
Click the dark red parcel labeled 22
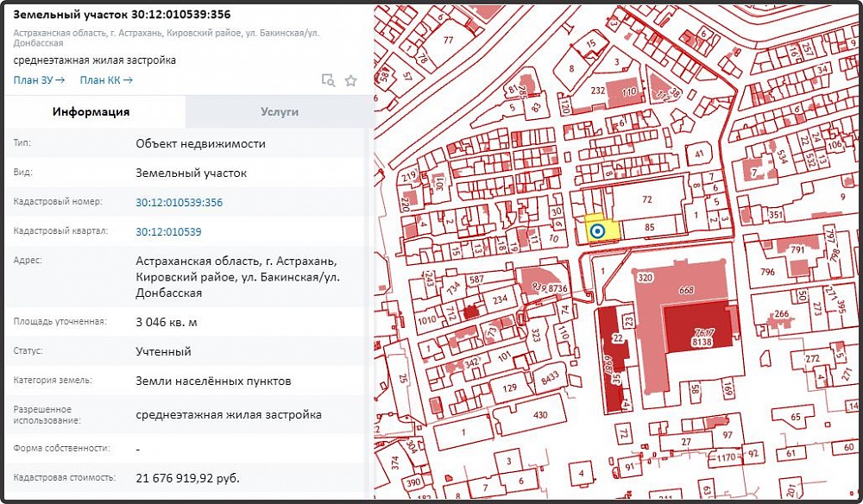[x=616, y=337]
